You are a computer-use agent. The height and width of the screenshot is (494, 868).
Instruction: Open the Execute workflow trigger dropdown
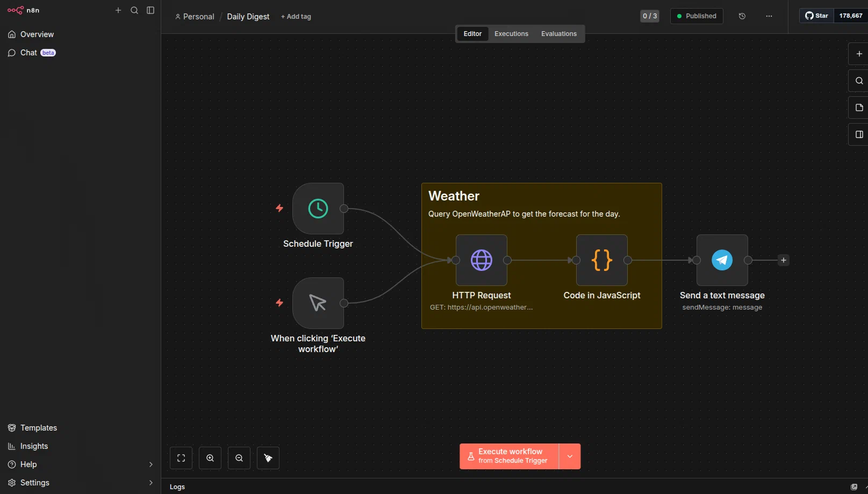pyautogui.click(x=570, y=456)
